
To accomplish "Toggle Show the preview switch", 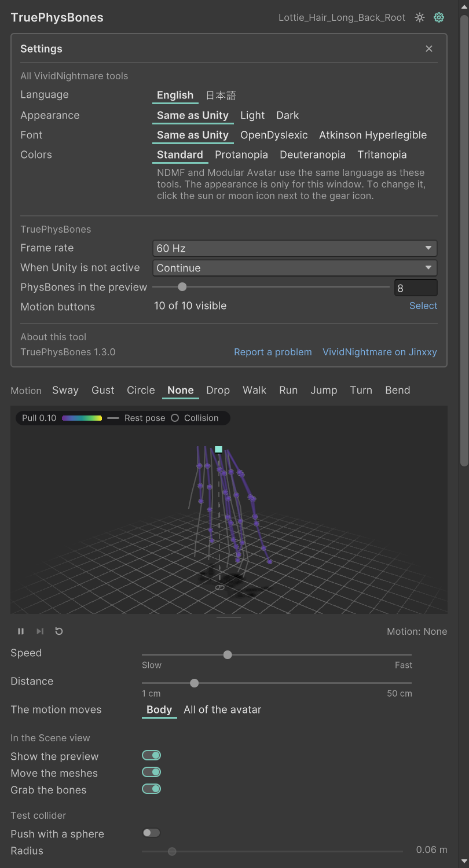I will (151, 755).
